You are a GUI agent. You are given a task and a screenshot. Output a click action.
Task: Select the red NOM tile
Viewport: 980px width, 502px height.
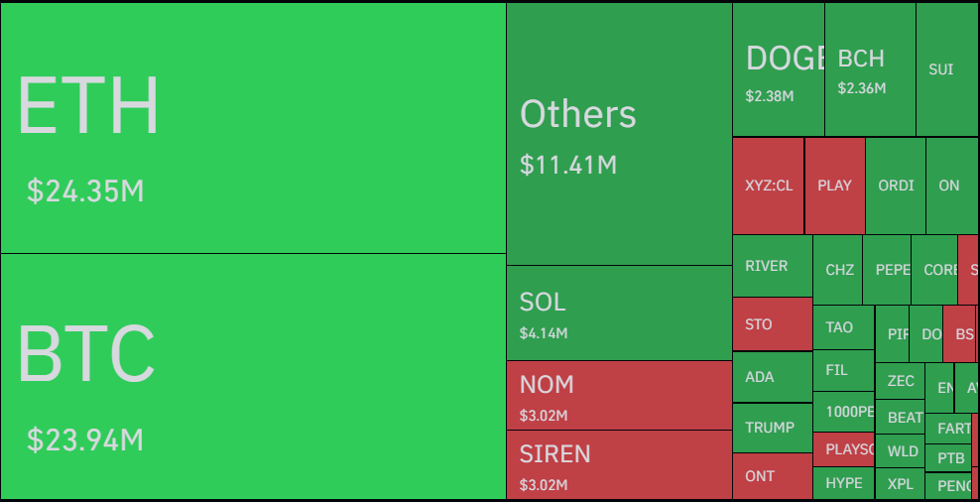(x=619, y=395)
